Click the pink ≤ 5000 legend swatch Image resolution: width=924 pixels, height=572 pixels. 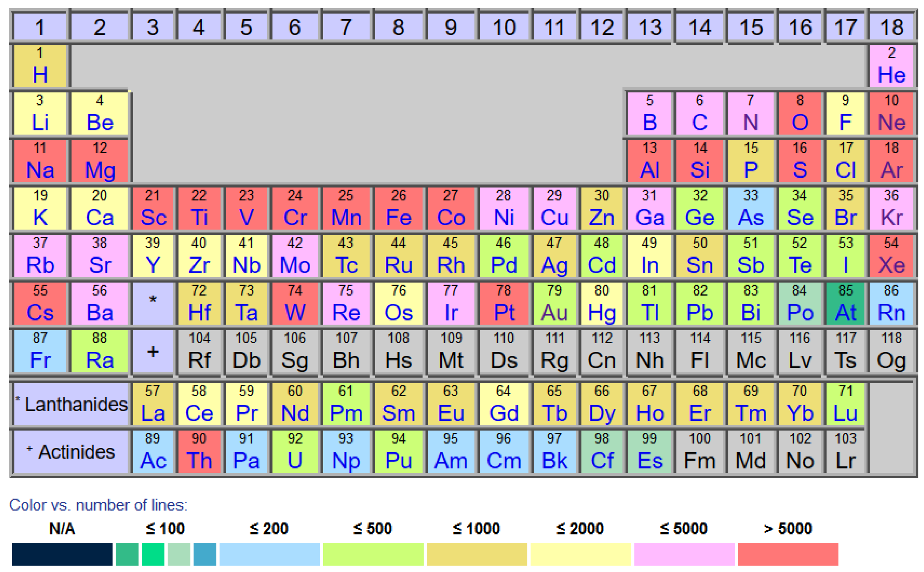click(x=684, y=554)
